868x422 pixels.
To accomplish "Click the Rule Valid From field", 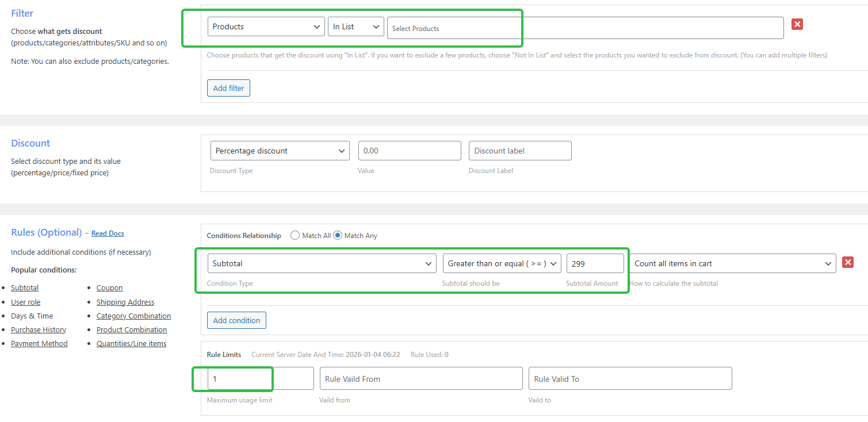I will (421, 378).
